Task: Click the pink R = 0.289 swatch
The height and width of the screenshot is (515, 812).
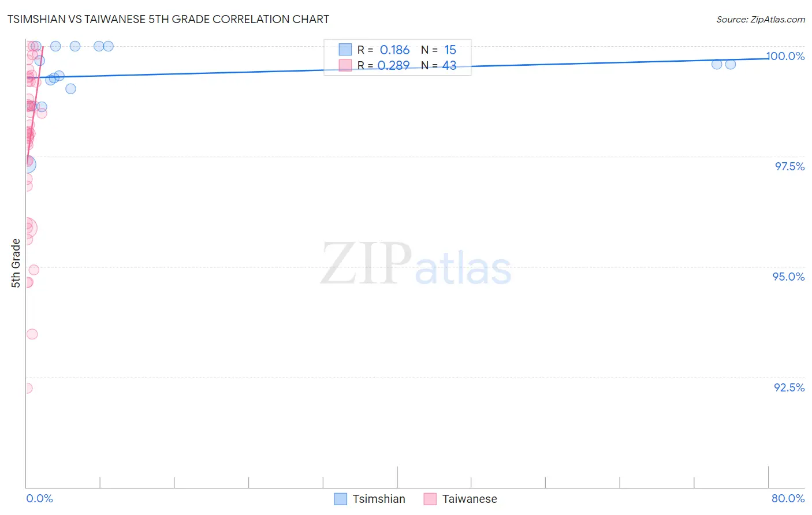Action: point(345,65)
